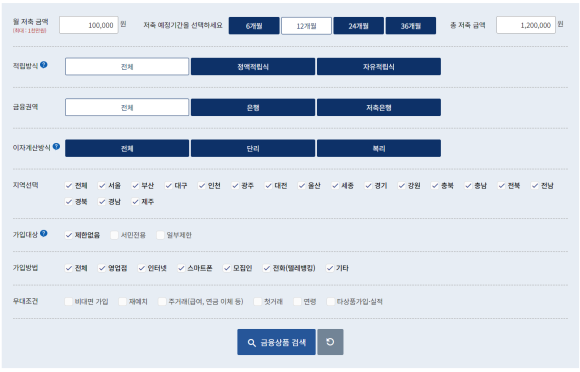Toggle the 전화(텔레뱅킹) checkbox
The image size is (580, 372).
pyautogui.click(x=267, y=268)
